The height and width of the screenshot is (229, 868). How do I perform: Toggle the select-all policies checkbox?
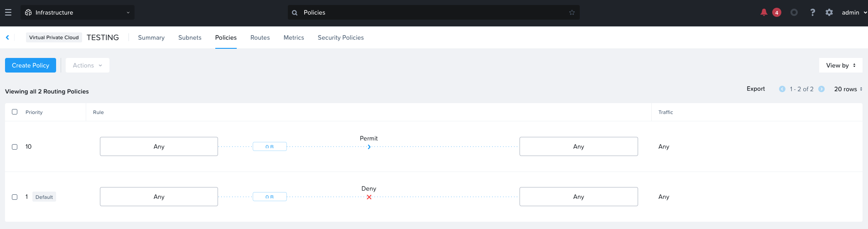point(15,112)
